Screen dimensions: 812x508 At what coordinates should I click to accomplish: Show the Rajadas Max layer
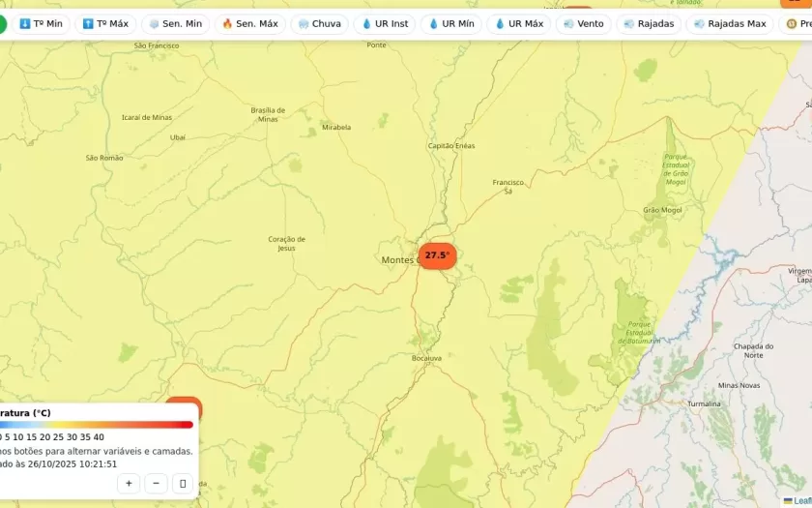730,24
